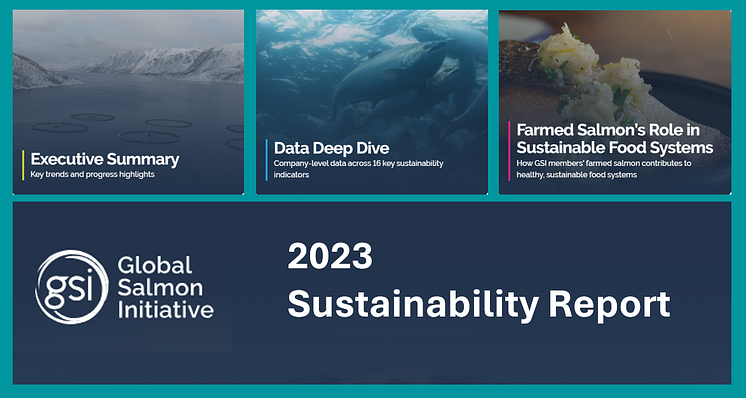Click the pink accent bar beside Farmed Salmon's Role
Image resolution: width=746 pixels, height=398 pixels.
[x=509, y=151]
